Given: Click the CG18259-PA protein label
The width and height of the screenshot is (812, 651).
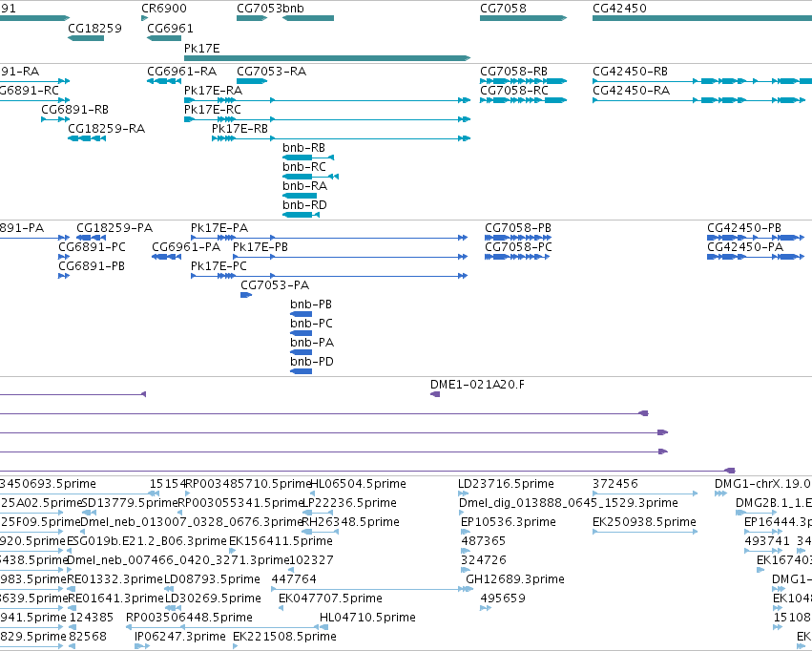Looking at the screenshot, I should (x=115, y=228).
